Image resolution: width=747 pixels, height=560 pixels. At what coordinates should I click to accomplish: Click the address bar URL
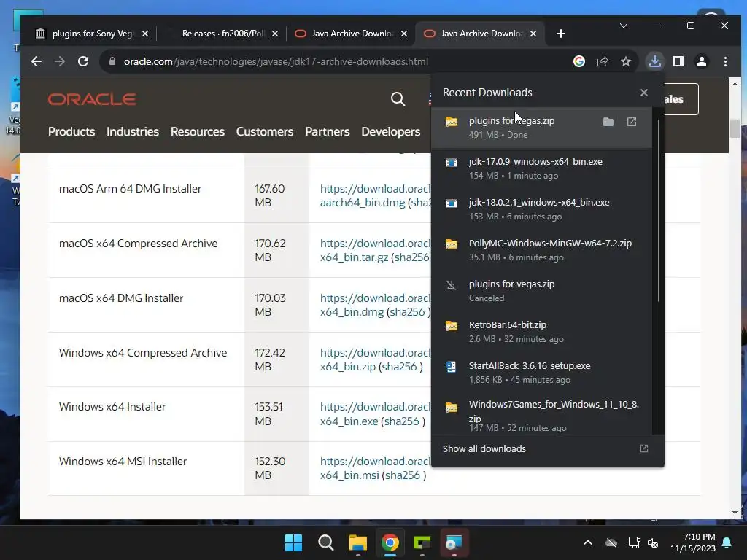point(276,61)
